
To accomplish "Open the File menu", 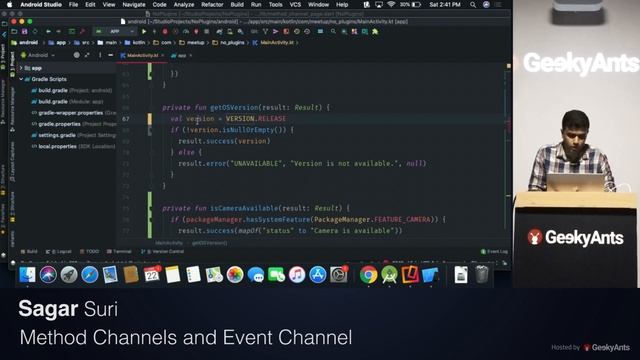I will click(73, 4).
